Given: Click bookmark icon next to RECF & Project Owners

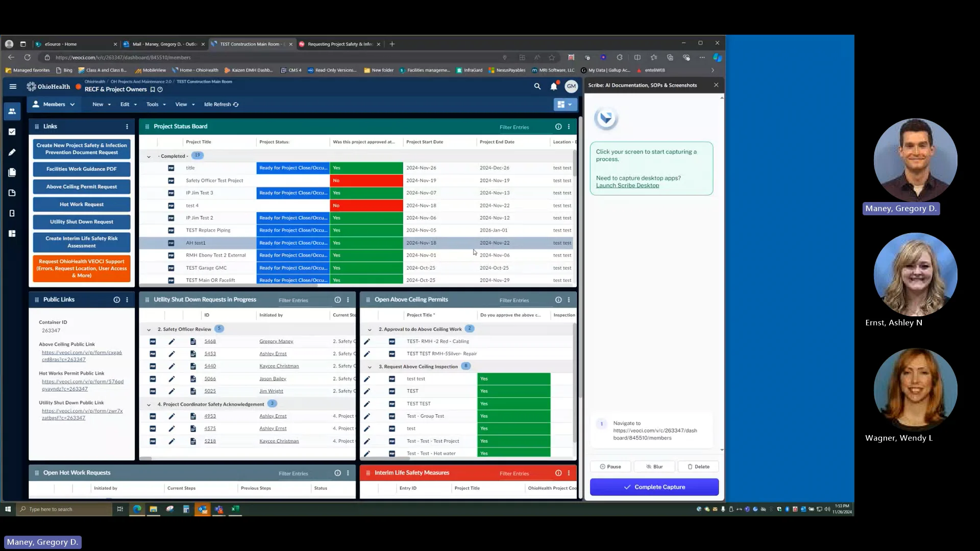Looking at the screenshot, I should [153, 90].
